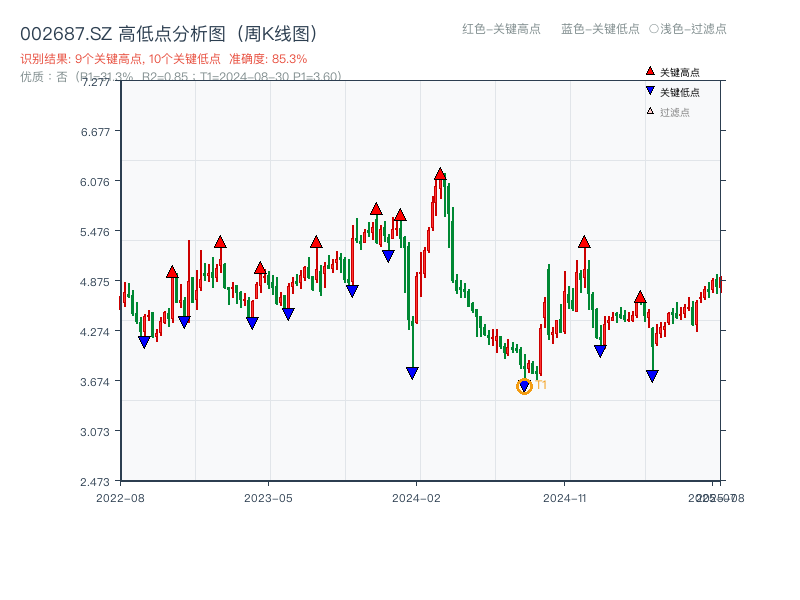The image size is (800, 600).
Task: Click the y-axis label 3.073
Action: pyautogui.click(x=95, y=432)
